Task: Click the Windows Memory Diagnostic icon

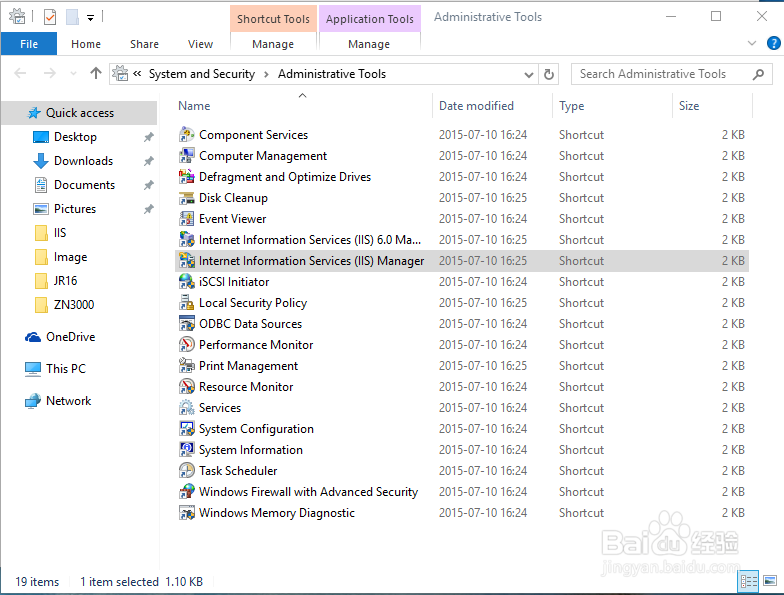Action: click(186, 512)
